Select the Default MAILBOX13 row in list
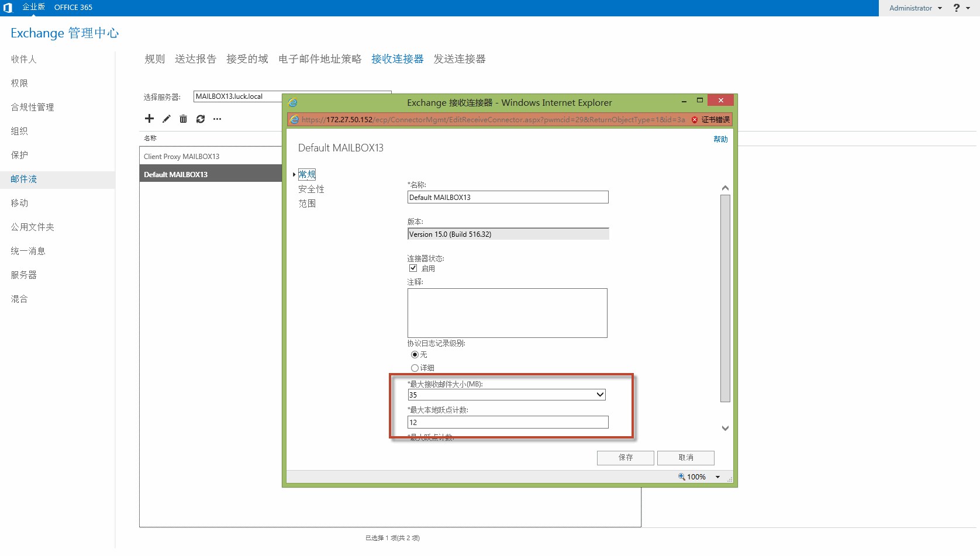The width and height of the screenshot is (980, 556). pos(211,174)
